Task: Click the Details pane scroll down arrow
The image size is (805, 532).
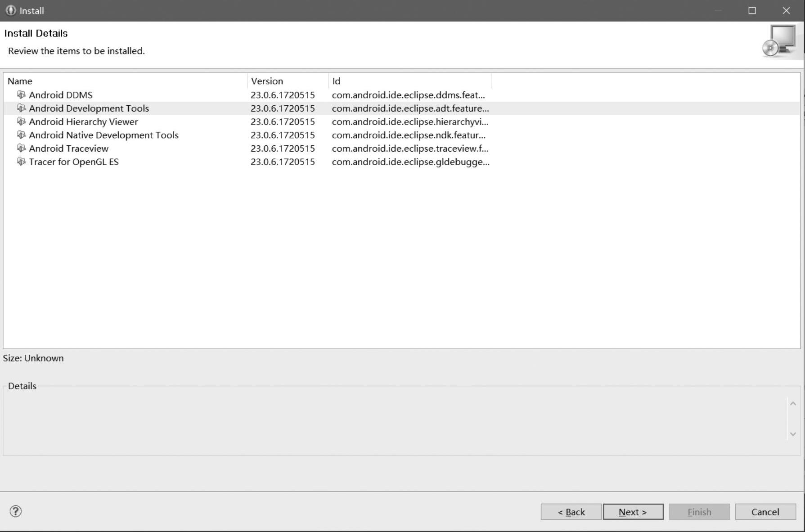Action: [793, 434]
